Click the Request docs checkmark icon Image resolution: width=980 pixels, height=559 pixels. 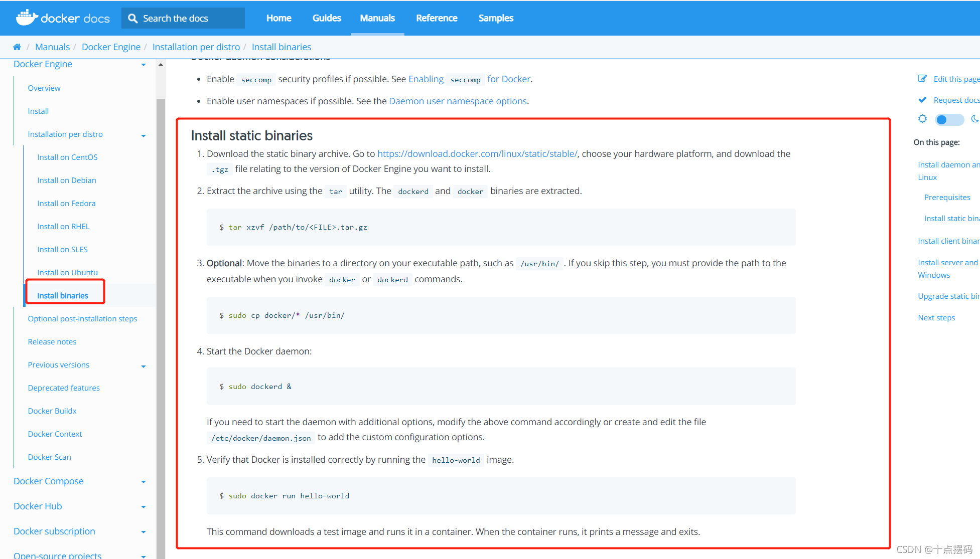coord(922,99)
